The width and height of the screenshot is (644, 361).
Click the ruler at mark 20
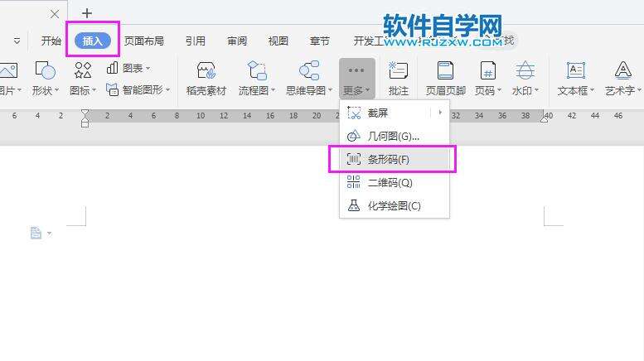(x=317, y=116)
